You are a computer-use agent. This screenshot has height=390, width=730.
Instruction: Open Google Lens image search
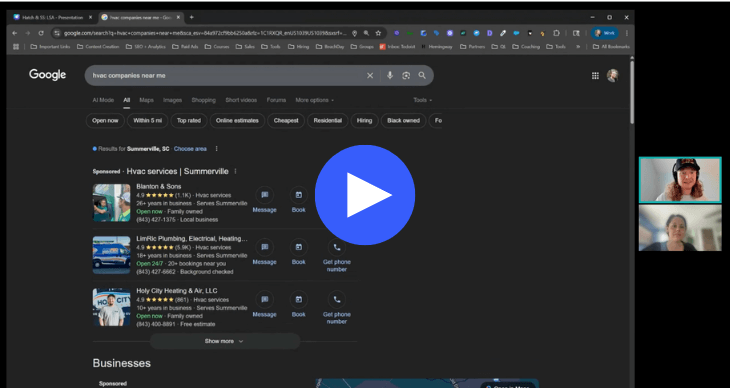[406, 75]
